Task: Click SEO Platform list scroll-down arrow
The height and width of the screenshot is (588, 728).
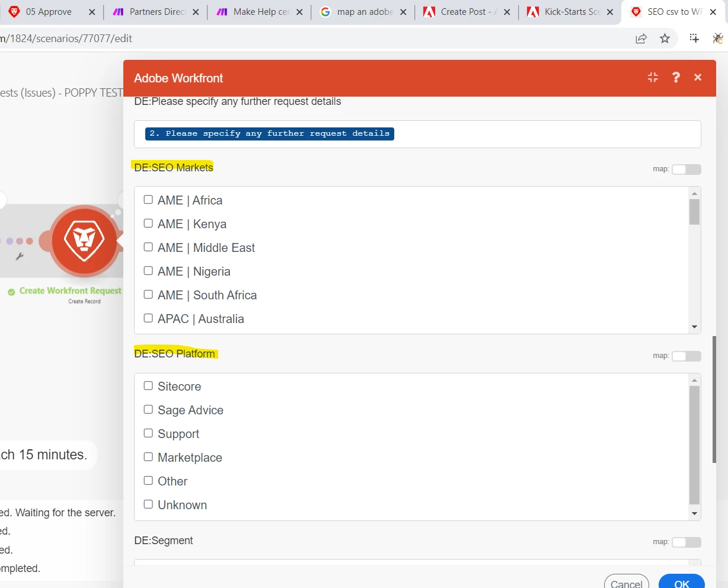Action: tap(695, 514)
